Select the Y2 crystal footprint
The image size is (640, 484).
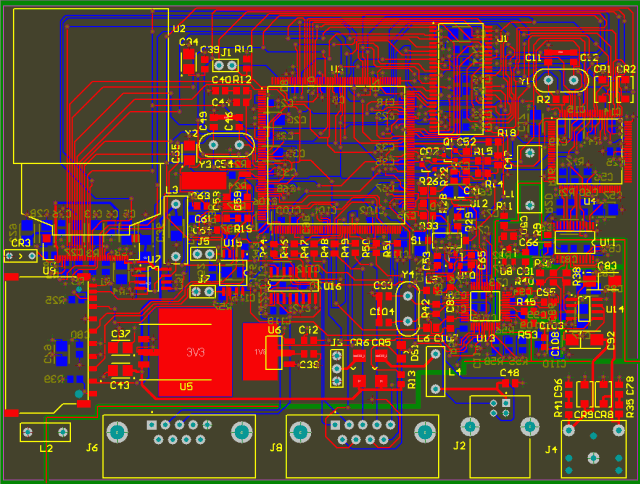coord(226,145)
